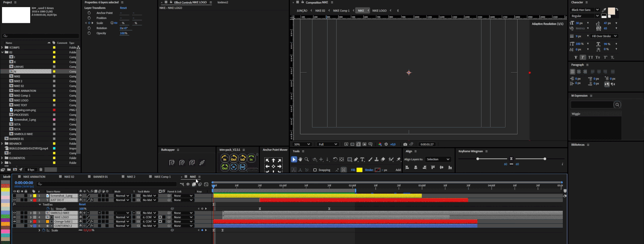Open Fill Over Stroke dropdown
Viewport: 644px width, 244px height.
[604, 36]
